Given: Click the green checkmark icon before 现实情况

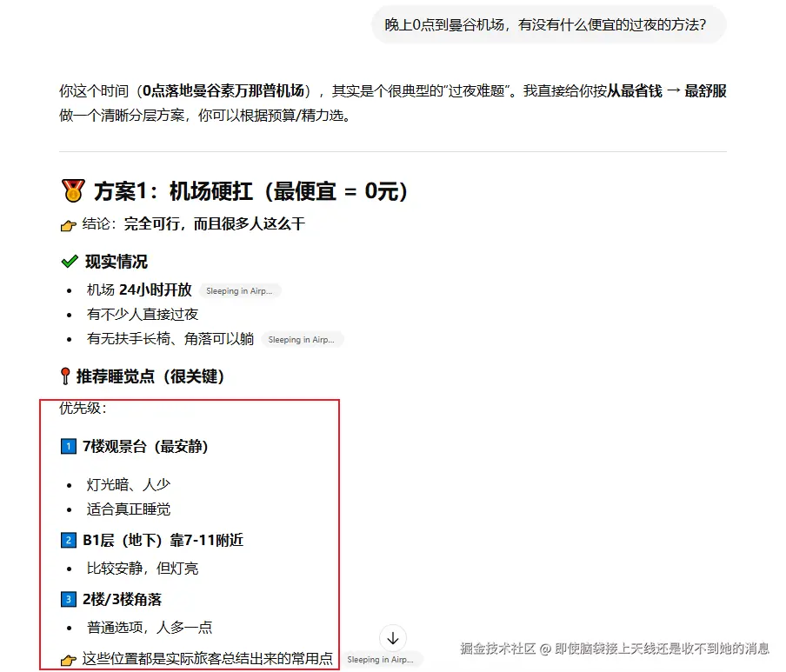Looking at the screenshot, I should 70,261.
